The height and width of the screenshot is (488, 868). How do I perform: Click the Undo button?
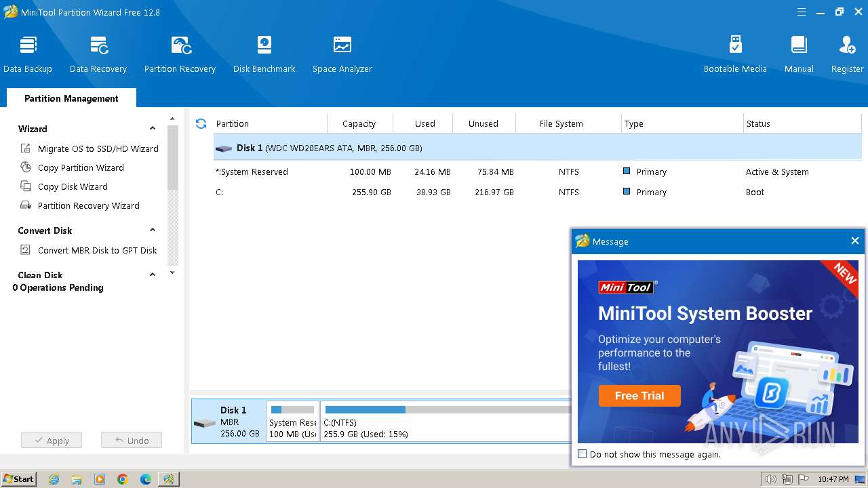pos(132,441)
